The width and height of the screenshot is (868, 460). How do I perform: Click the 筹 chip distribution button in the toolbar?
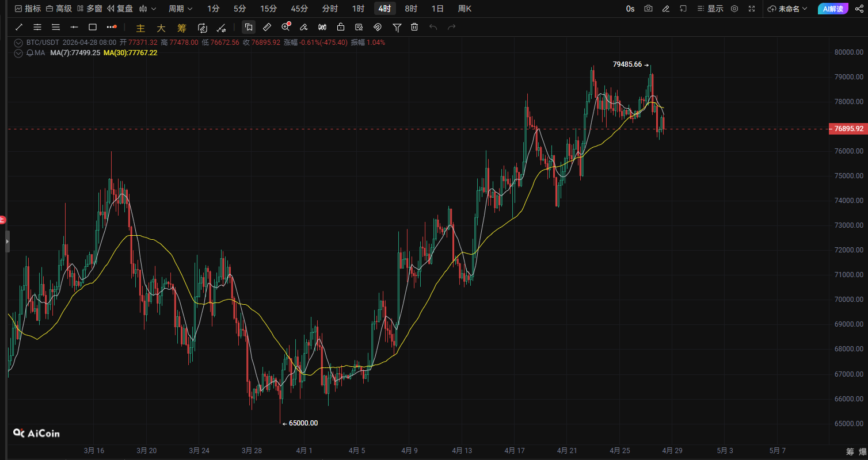click(182, 27)
